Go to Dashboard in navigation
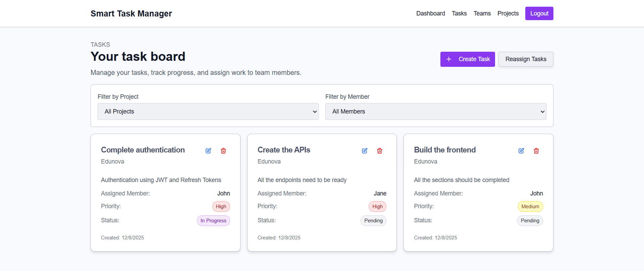This screenshot has height=271, width=644. coord(431,13)
